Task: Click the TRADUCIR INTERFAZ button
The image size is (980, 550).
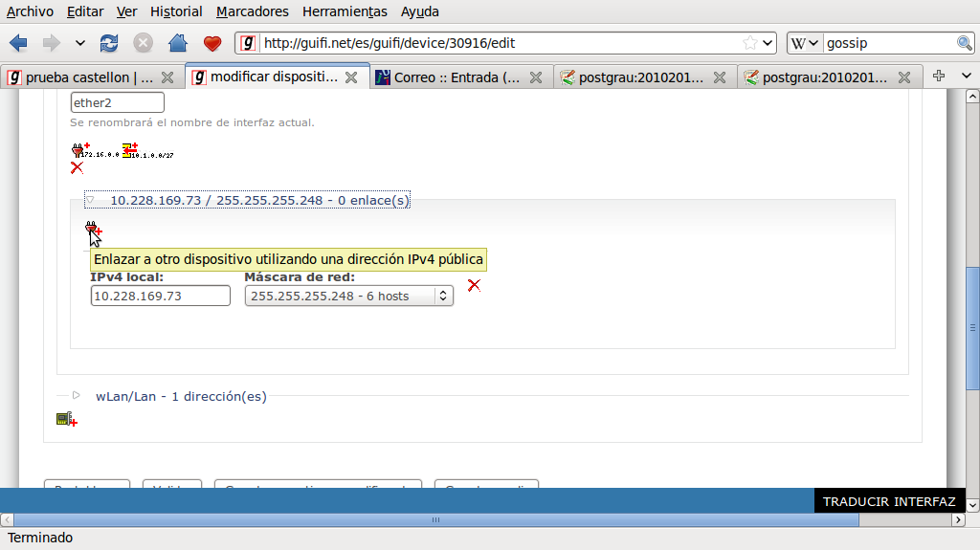Action: point(889,501)
